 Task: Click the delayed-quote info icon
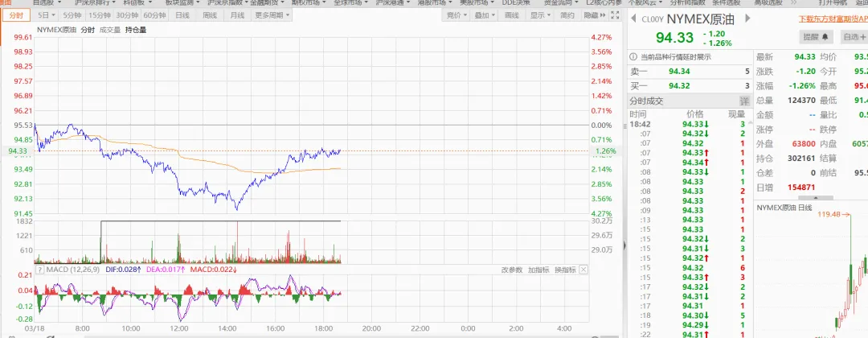pos(634,56)
